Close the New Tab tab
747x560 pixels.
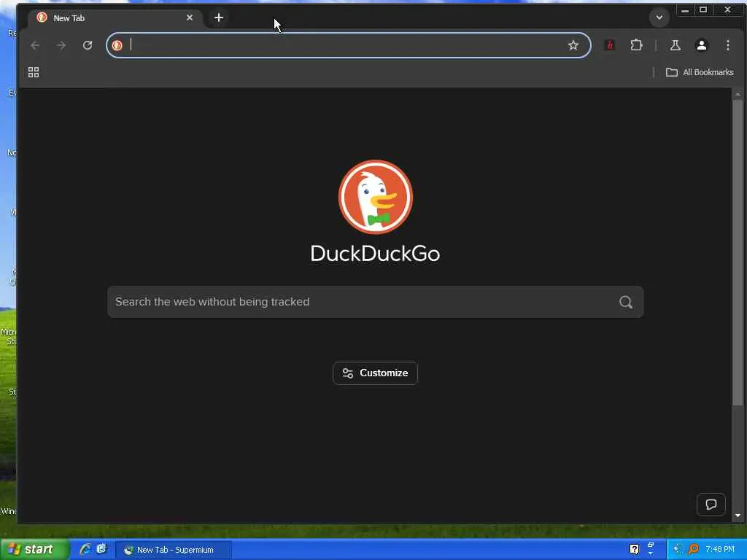190,17
